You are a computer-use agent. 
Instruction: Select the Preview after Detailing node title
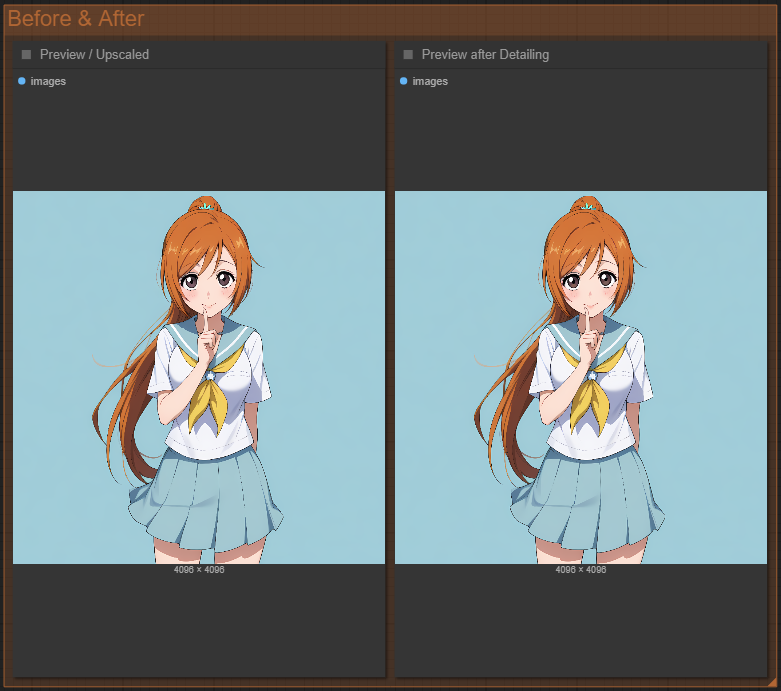(x=485, y=54)
